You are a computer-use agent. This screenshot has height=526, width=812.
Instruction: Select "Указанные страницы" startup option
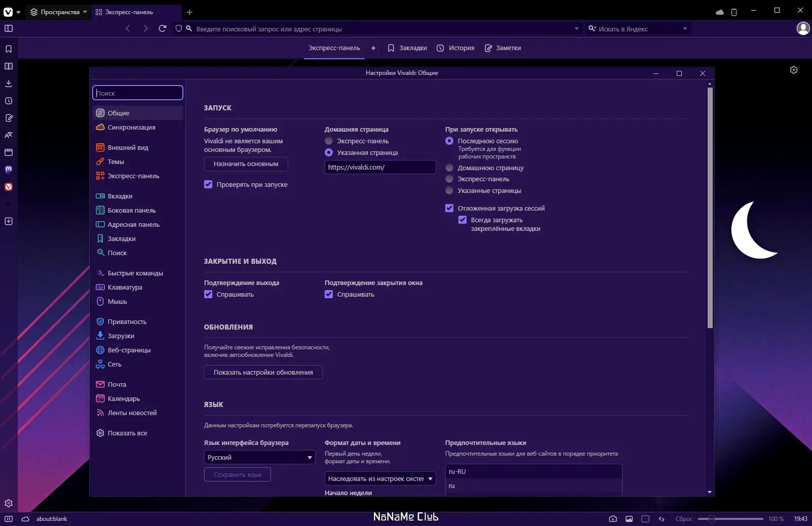pyautogui.click(x=449, y=190)
